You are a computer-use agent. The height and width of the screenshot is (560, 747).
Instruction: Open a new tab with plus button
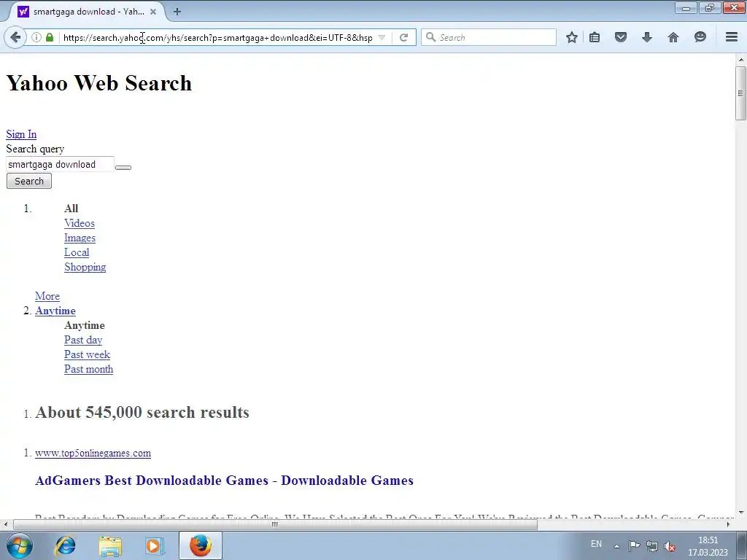coord(177,12)
